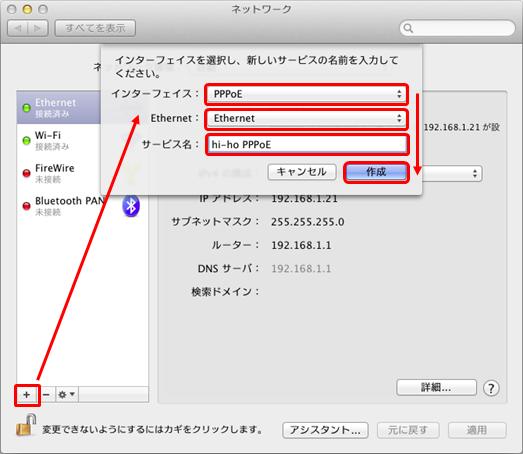Click the search magnifier icon
523x454 pixels.
coord(408,28)
